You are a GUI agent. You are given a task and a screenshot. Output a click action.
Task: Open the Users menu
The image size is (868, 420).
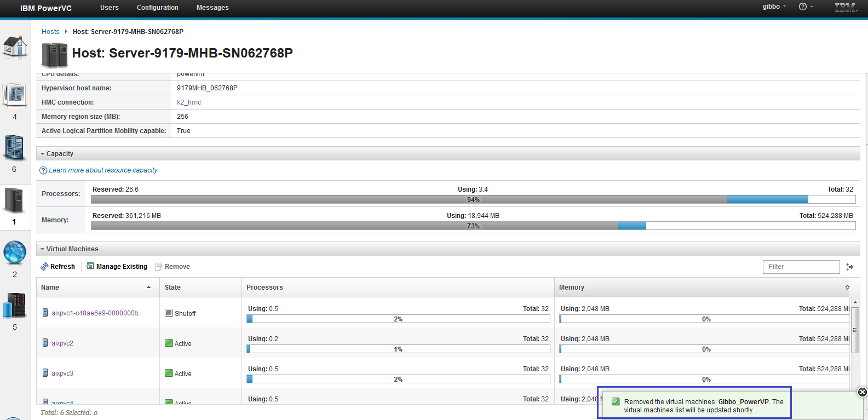point(110,8)
